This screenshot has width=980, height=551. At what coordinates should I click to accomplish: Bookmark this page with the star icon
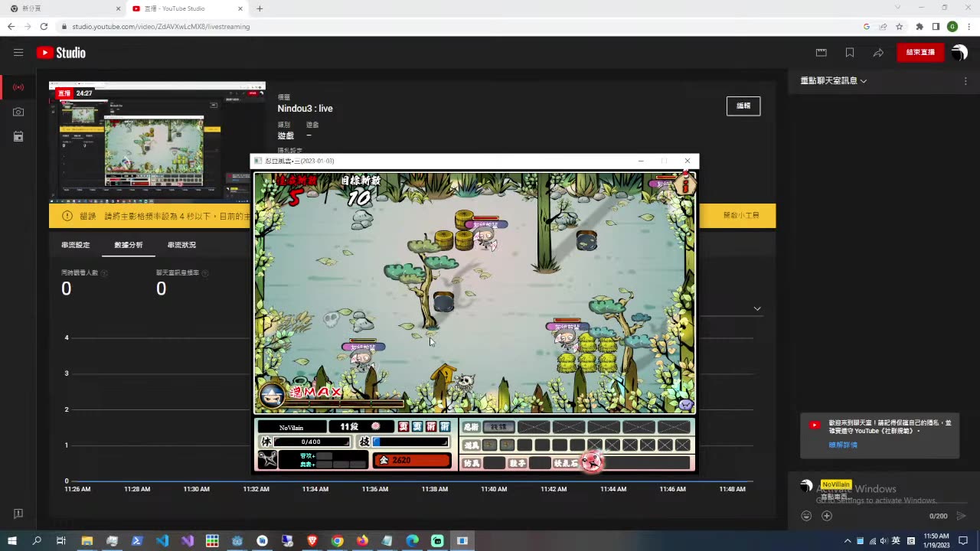(899, 26)
